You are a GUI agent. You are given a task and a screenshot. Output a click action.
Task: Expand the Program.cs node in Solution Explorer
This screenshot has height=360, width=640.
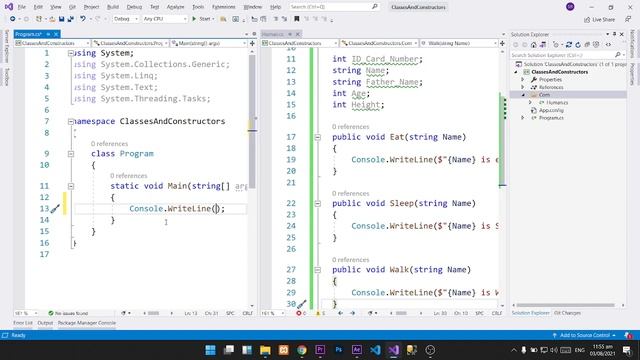(x=522, y=118)
